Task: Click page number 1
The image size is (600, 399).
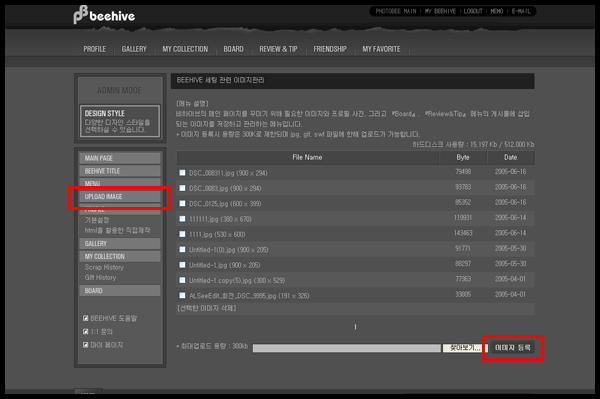Action: pyautogui.click(x=355, y=327)
